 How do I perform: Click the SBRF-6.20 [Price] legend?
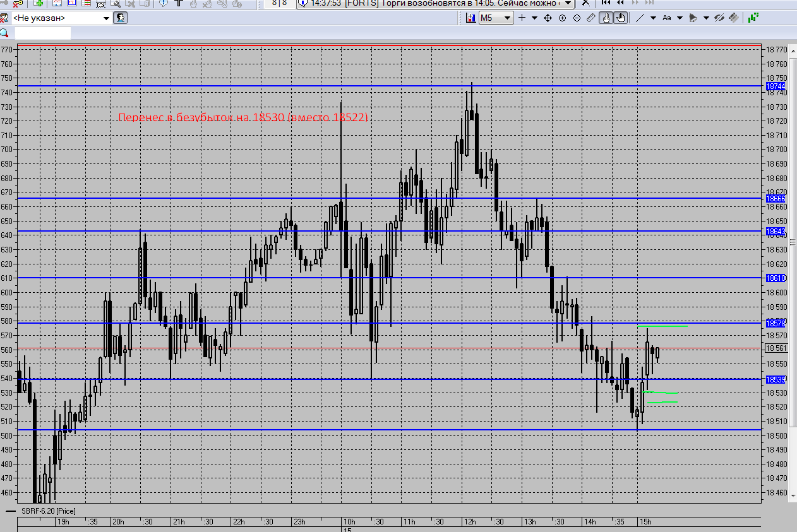pos(48,511)
